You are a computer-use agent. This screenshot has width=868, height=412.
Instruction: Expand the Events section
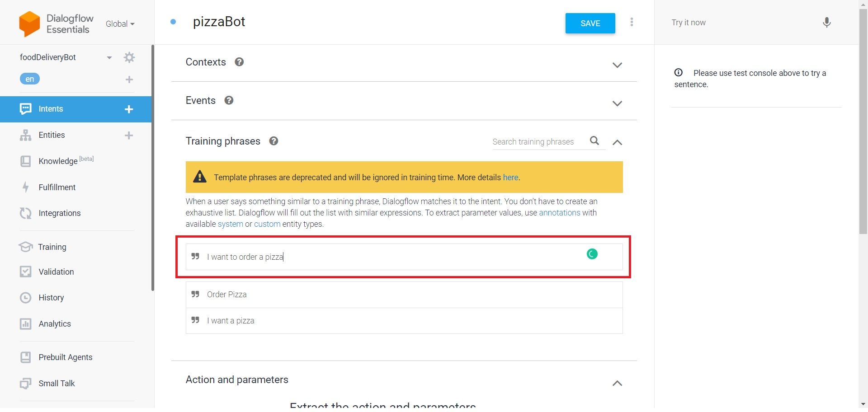pos(617,103)
